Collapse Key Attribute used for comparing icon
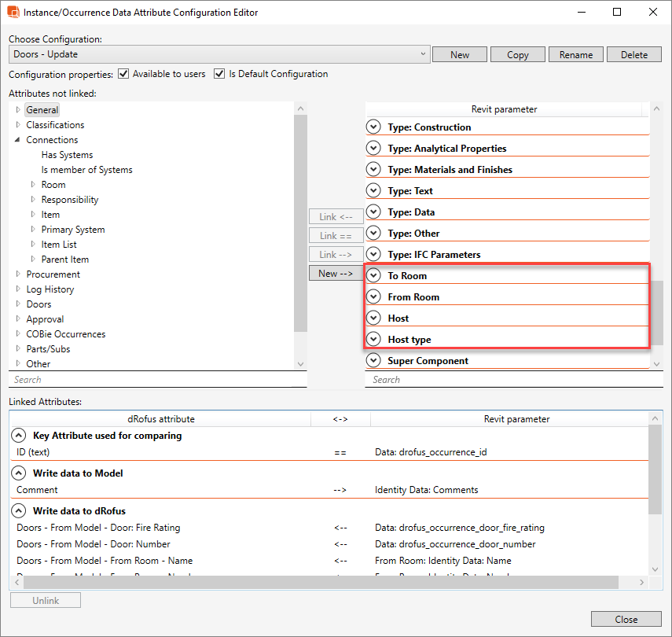The width and height of the screenshot is (672, 637). [18, 436]
